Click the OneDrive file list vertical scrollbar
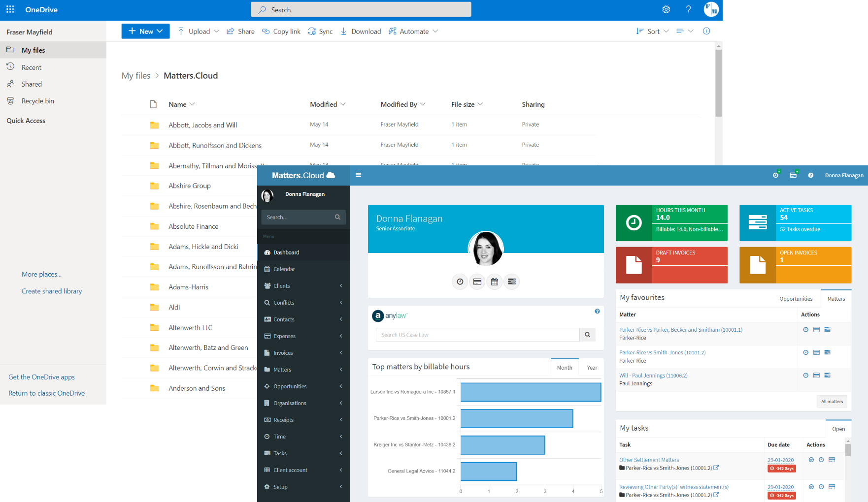Image resolution: width=868 pixels, height=502 pixels. (719, 83)
